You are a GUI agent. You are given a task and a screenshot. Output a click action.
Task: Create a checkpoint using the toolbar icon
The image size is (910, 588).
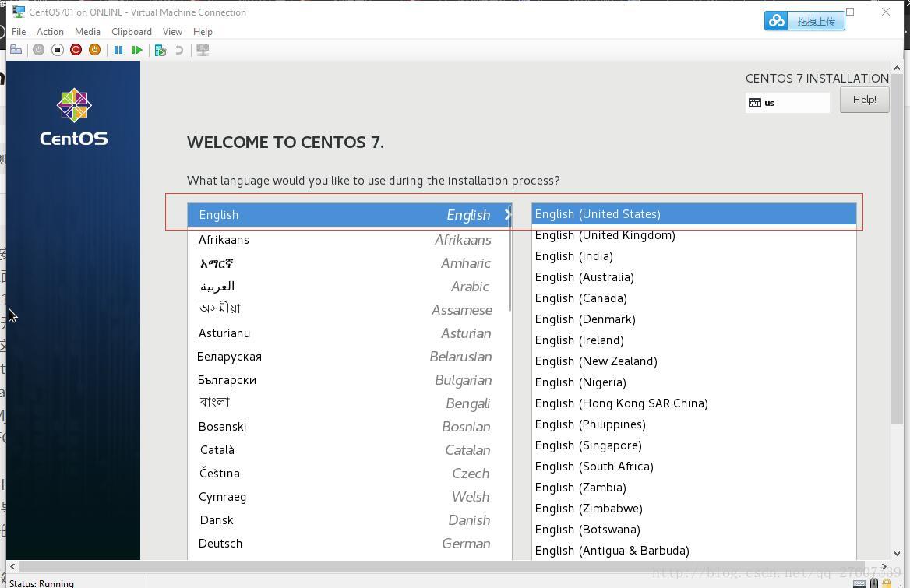(160, 50)
